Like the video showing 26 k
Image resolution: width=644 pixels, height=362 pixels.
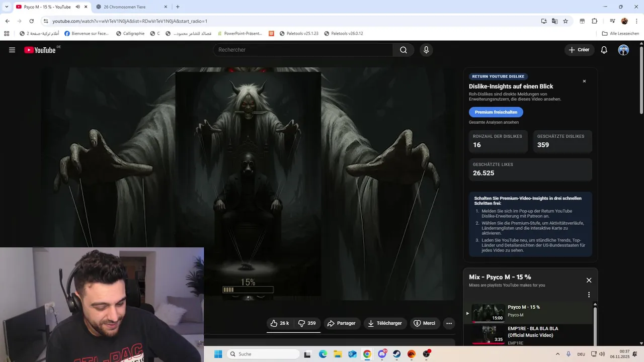tap(280, 323)
